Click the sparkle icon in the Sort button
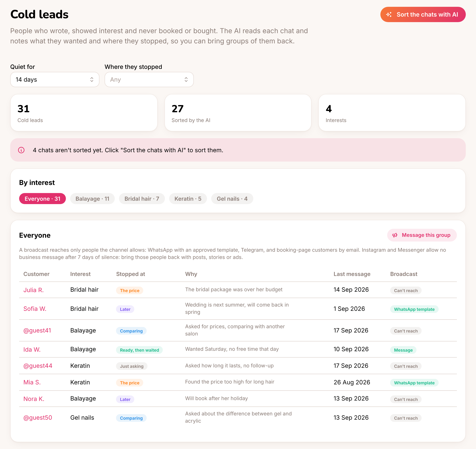 389,15
